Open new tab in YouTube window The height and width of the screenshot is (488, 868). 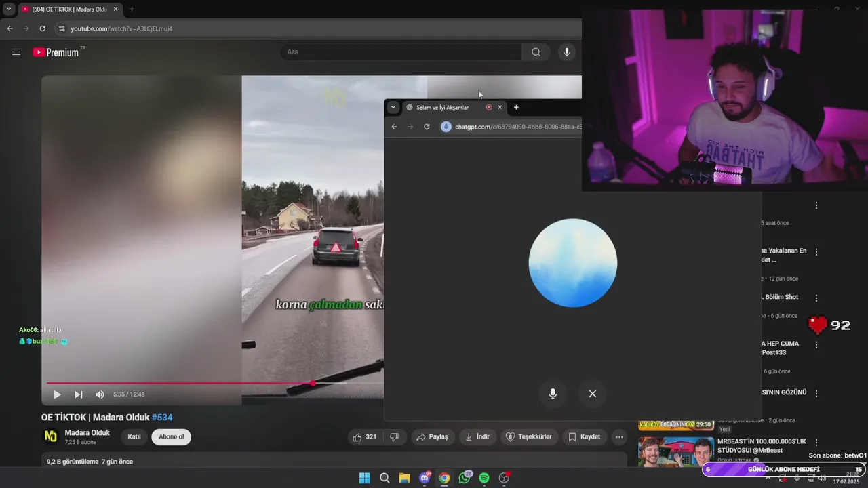click(132, 9)
